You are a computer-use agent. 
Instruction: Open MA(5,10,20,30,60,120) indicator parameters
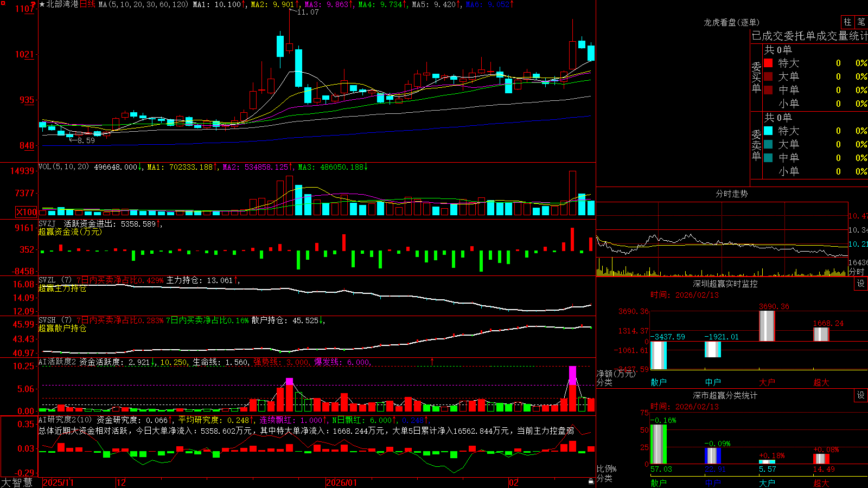[x=143, y=4]
